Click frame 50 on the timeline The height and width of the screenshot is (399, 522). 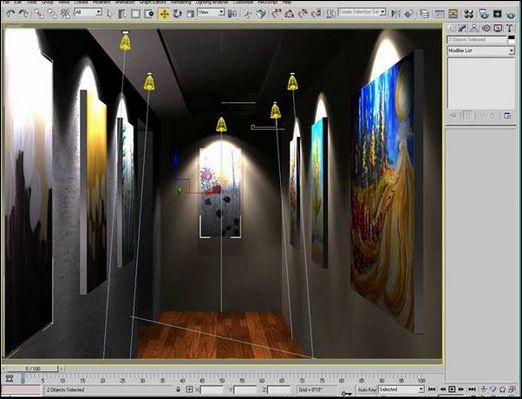[222, 380]
